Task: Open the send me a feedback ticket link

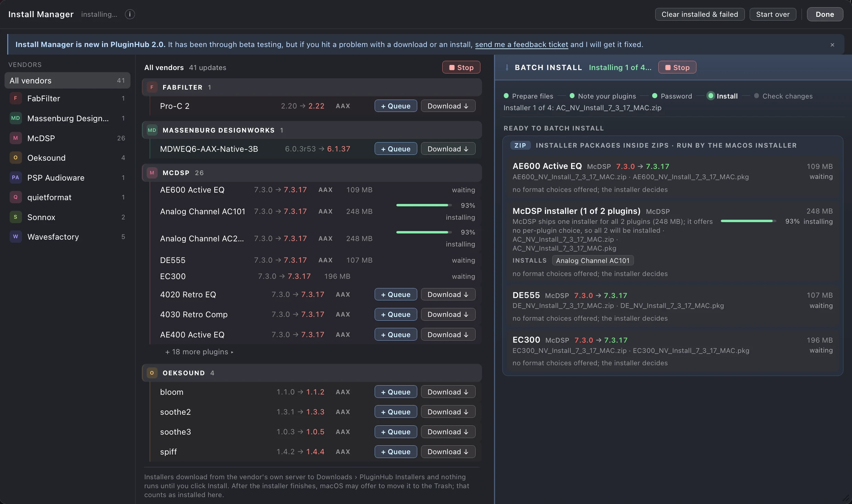Action: pos(522,45)
